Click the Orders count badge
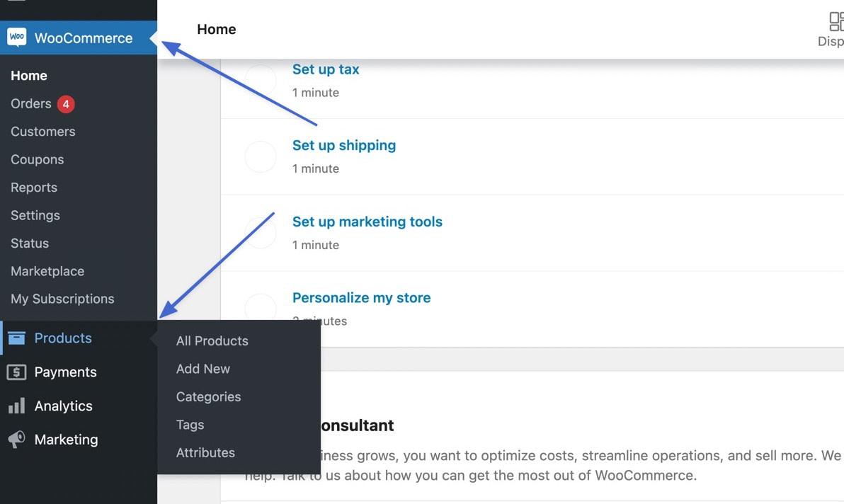 pos(66,104)
